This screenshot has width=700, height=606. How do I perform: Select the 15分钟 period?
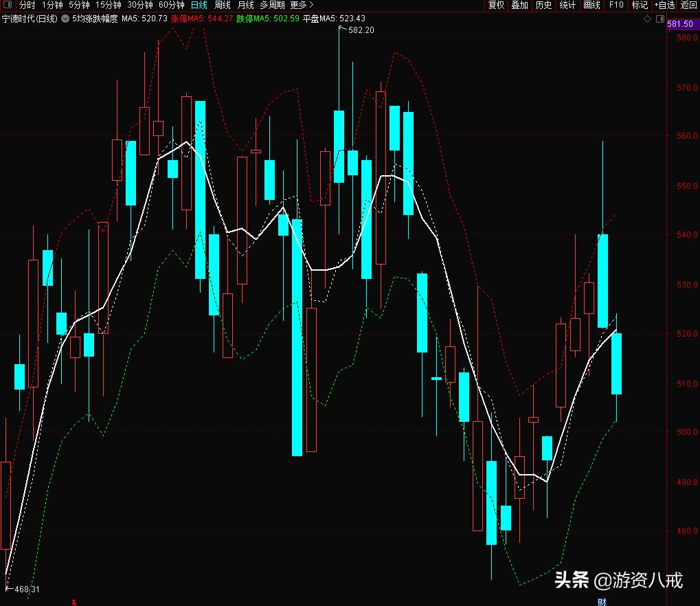pyautogui.click(x=109, y=5)
